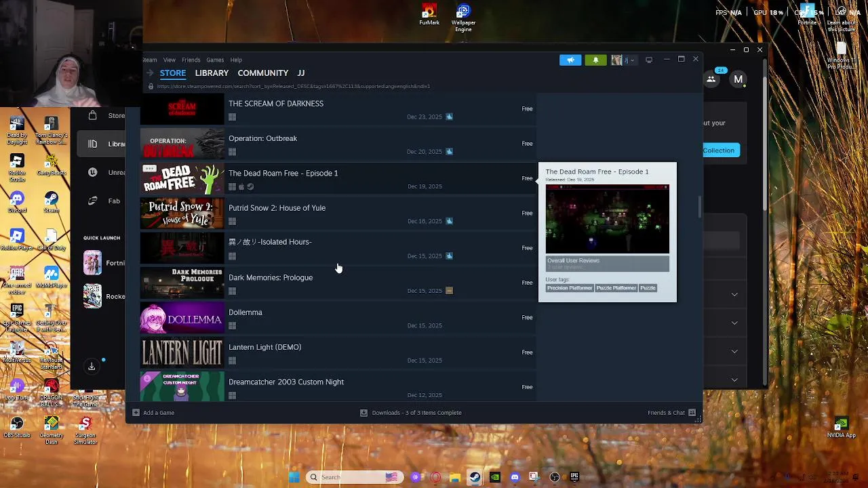The height and width of the screenshot is (488, 868).
Task: Switch Steam to Big Picture mode icon
Action: click(x=649, y=60)
